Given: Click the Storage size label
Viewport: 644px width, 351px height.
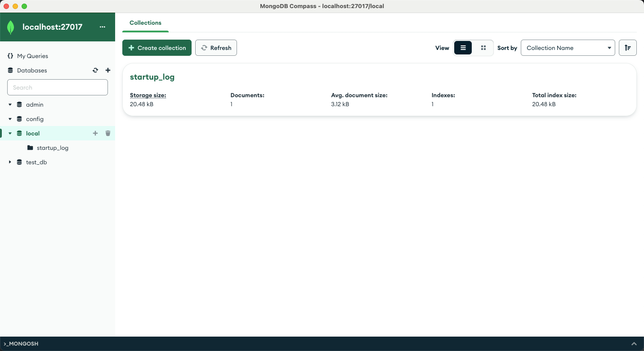Looking at the screenshot, I should 148,95.
